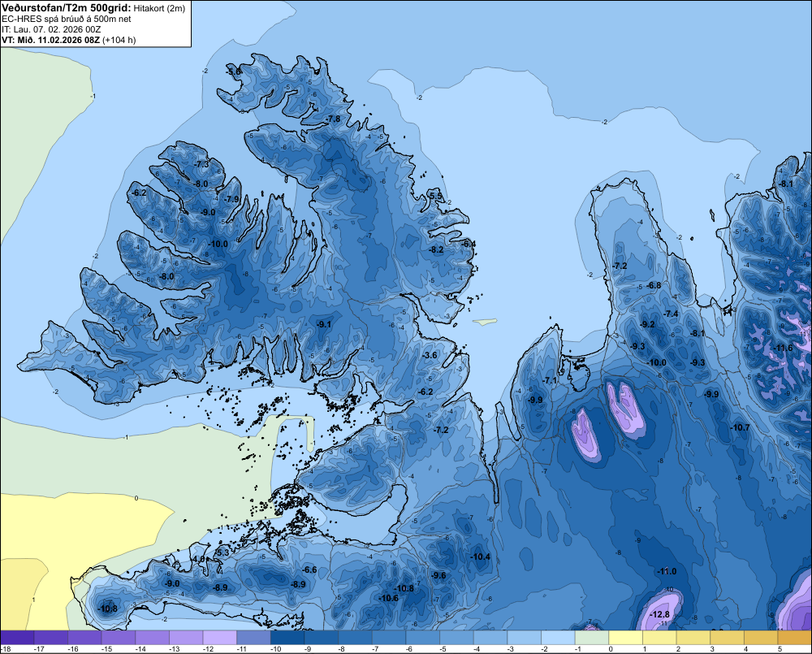The width and height of the screenshot is (812, 654).
Task: Click the -6.4 temperature value
Action: click(x=469, y=244)
